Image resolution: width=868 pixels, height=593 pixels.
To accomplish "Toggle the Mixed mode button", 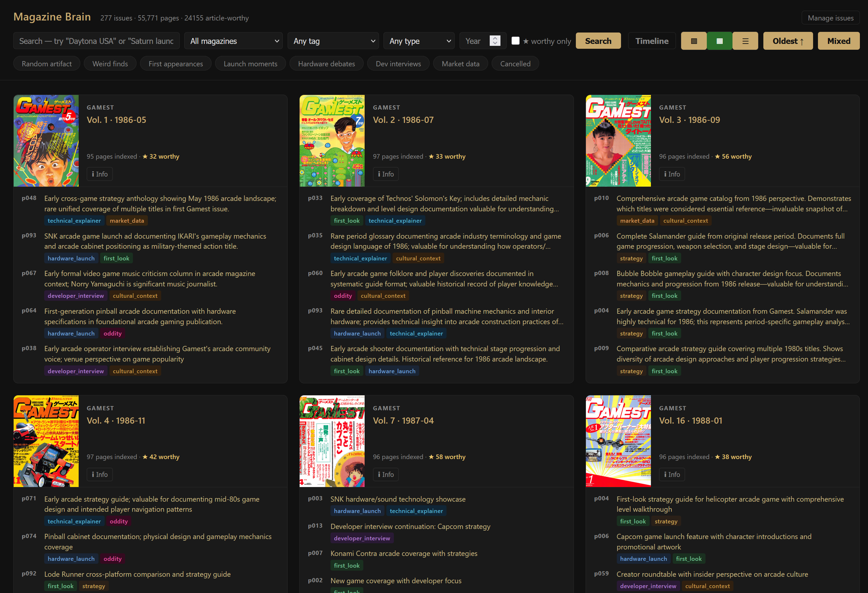I will [x=838, y=41].
